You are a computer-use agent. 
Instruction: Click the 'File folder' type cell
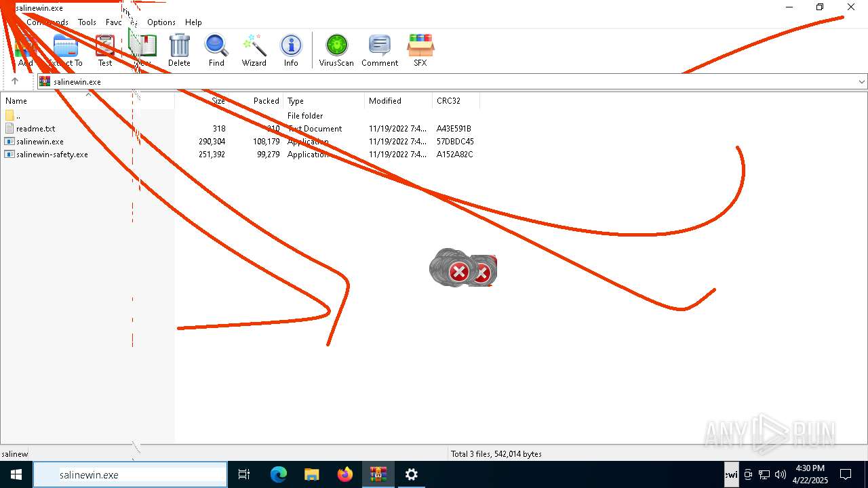click(305, 116)
